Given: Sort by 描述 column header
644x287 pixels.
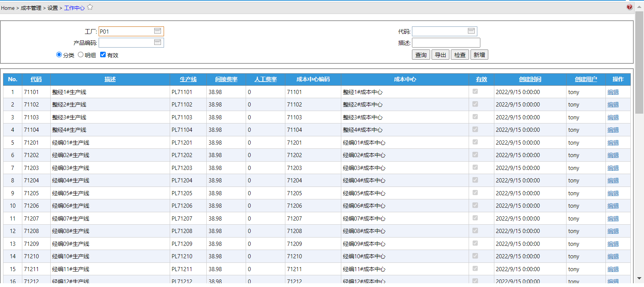Looking at the screenshot, I should click(x=110, y=79).
